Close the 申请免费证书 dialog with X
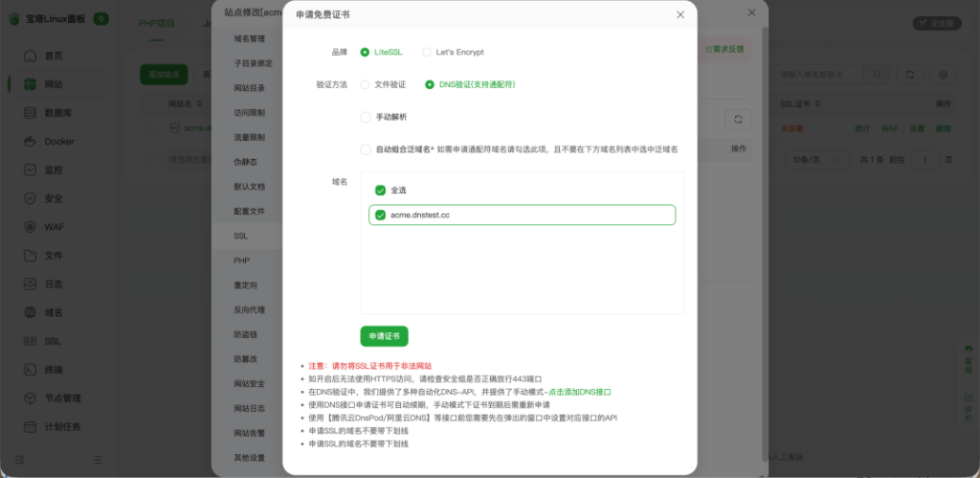980x478 pixels. coord(680,14)
